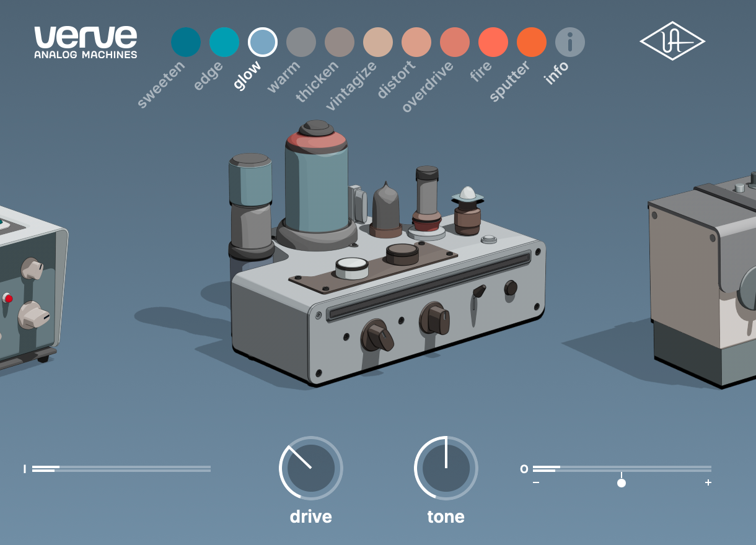
Task: Click the center glow tube amp illustration
Action: [x=387, y=254]
